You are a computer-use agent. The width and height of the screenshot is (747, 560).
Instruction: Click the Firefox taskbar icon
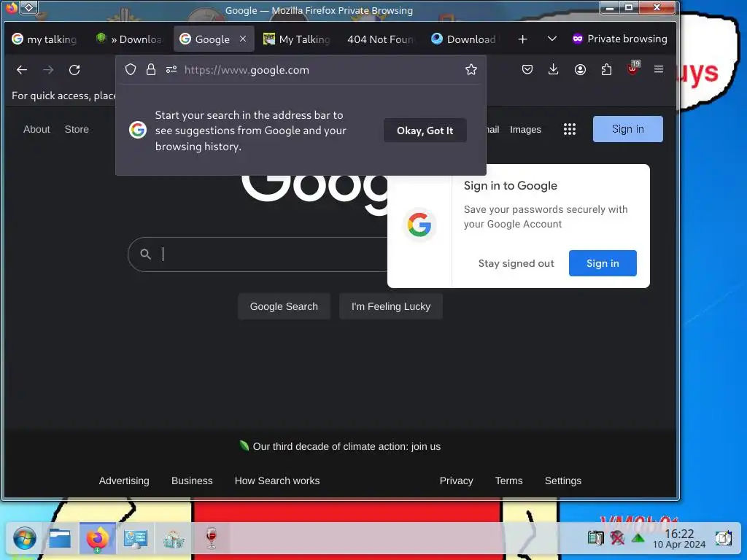click(98, 539)
